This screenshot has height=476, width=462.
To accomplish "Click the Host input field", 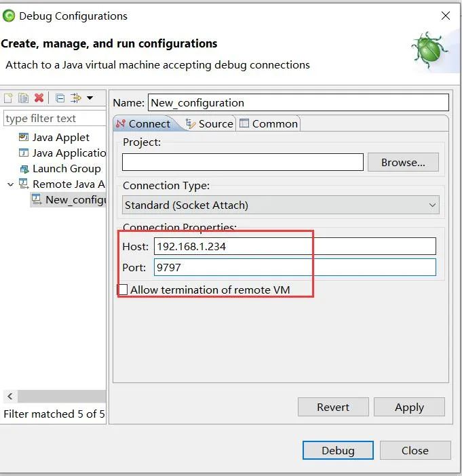I will point(294,246).
